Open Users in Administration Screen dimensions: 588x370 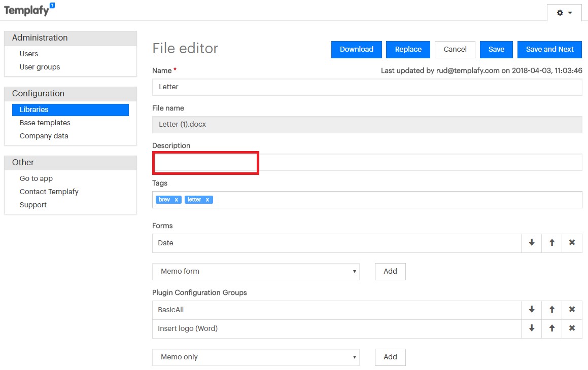click(x=29, y=54)
